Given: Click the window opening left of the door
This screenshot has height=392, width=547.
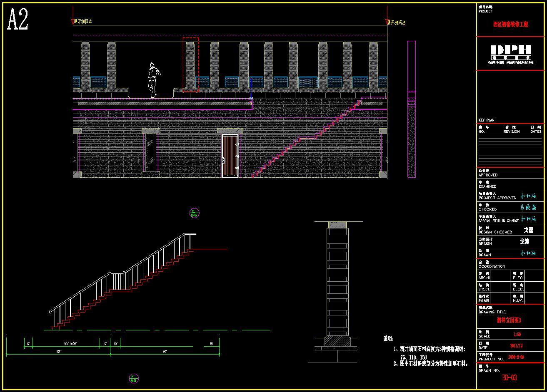Looking at the screenshot, I should [x=150, y=152].
